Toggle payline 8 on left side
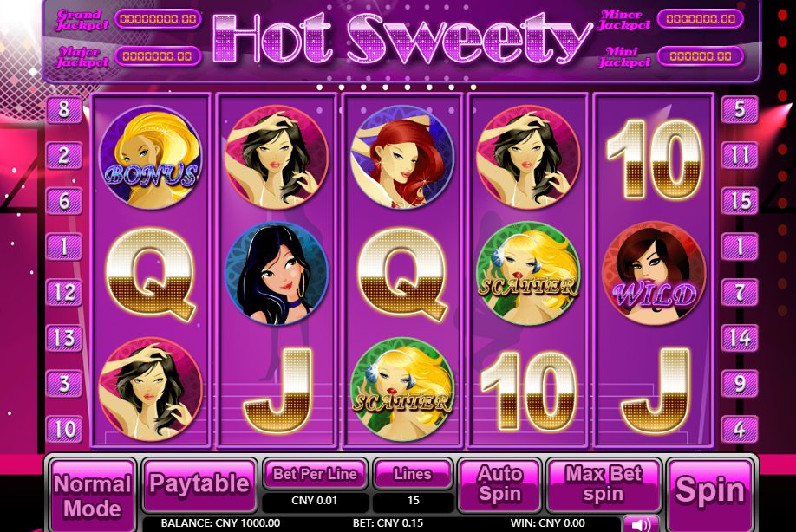This screenshot has height=532, width=796. coord(64,109)
